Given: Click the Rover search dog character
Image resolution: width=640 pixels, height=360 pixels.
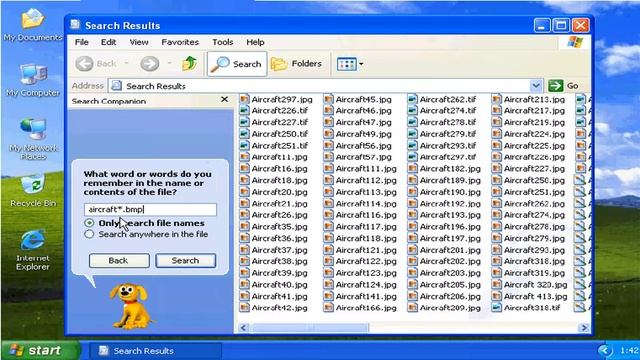Looking at the screenshot, I should [x=130, y=306].
